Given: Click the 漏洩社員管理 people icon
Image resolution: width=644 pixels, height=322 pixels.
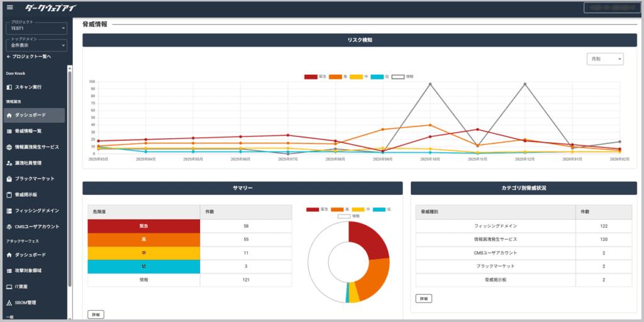Looking at the screenshot, I should click(x=9, y=163).
